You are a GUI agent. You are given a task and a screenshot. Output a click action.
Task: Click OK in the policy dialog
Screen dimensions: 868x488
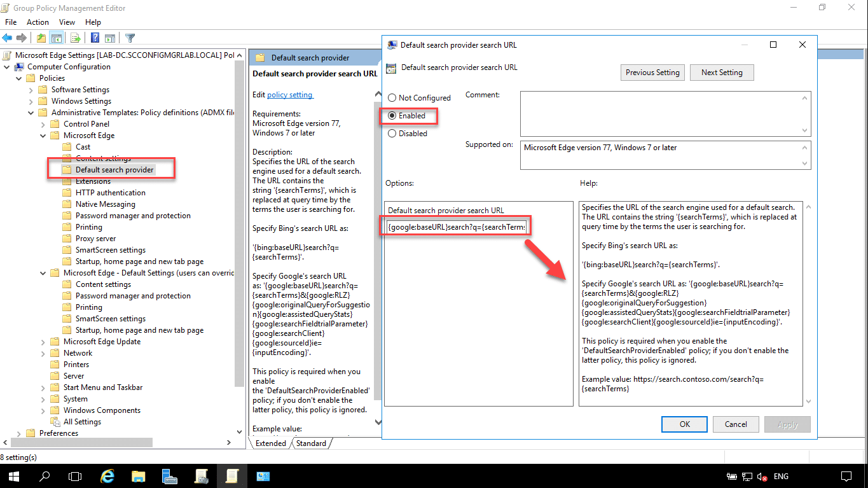(685, 424)
